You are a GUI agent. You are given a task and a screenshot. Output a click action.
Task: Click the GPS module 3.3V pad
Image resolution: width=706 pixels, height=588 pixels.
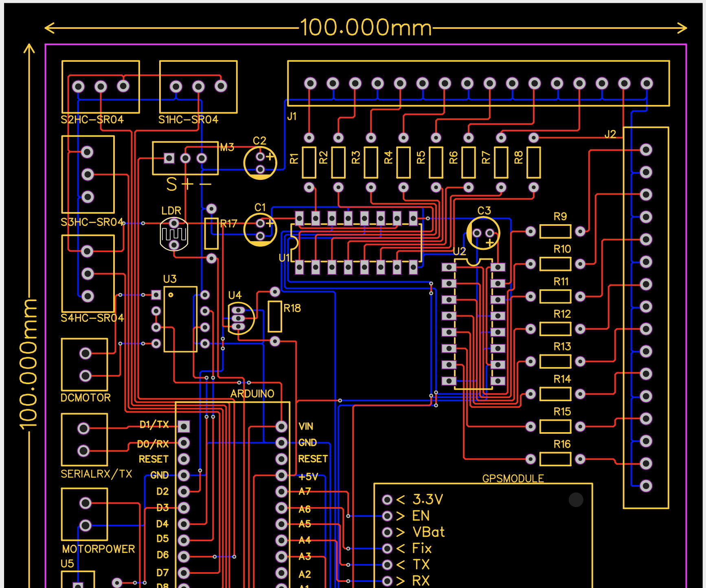click(x=387, y=500)
